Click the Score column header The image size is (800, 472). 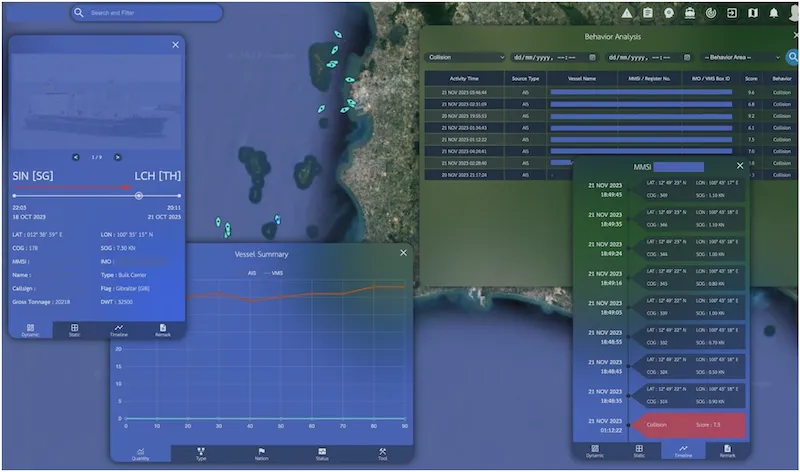(x=751, y=79)
